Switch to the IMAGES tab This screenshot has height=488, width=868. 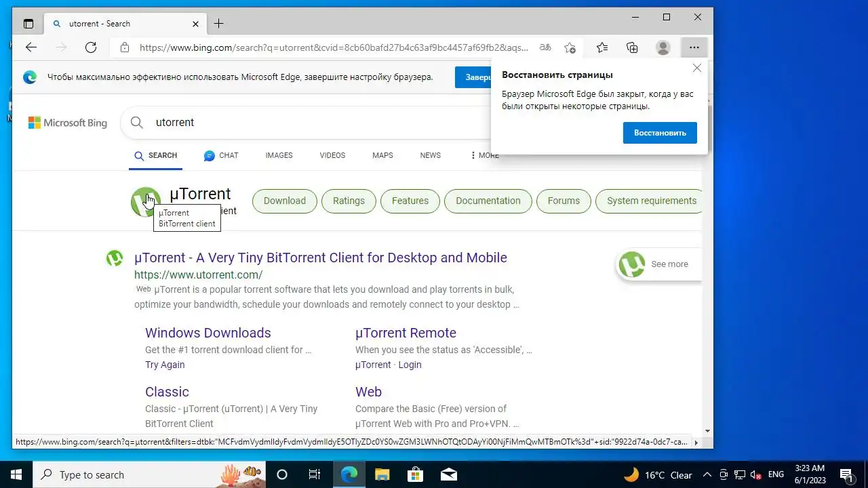[x=279, y=156]
